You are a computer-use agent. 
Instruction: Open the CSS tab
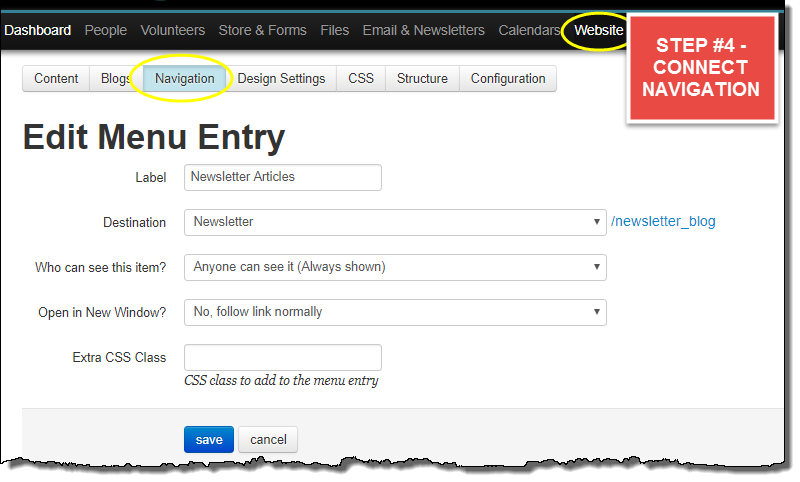(x=361, y=79)
